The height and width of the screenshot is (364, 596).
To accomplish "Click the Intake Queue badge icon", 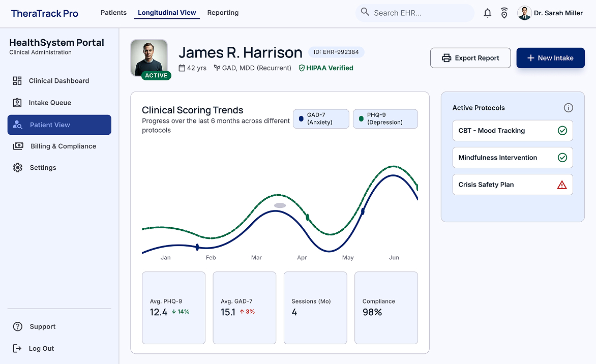I will pos(17,103).
